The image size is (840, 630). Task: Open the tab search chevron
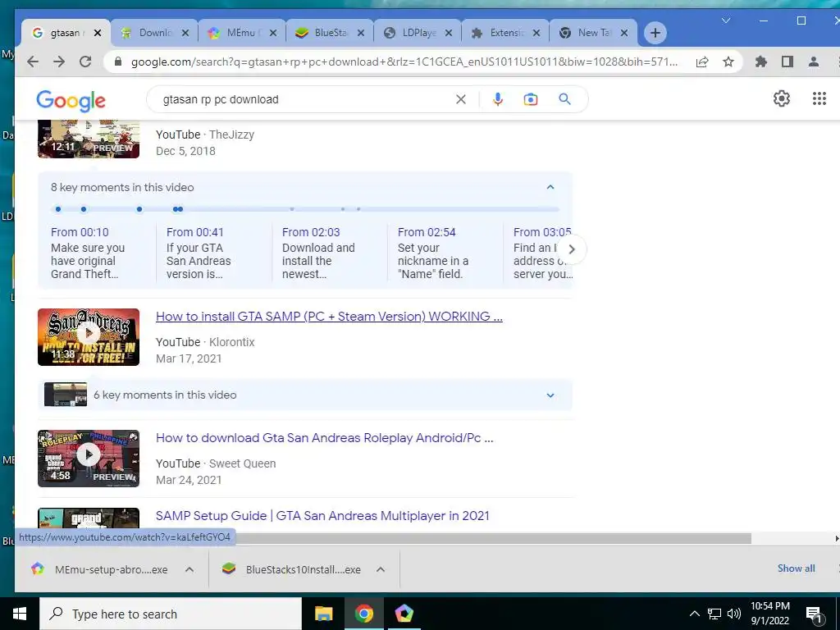tap(726, 21)
